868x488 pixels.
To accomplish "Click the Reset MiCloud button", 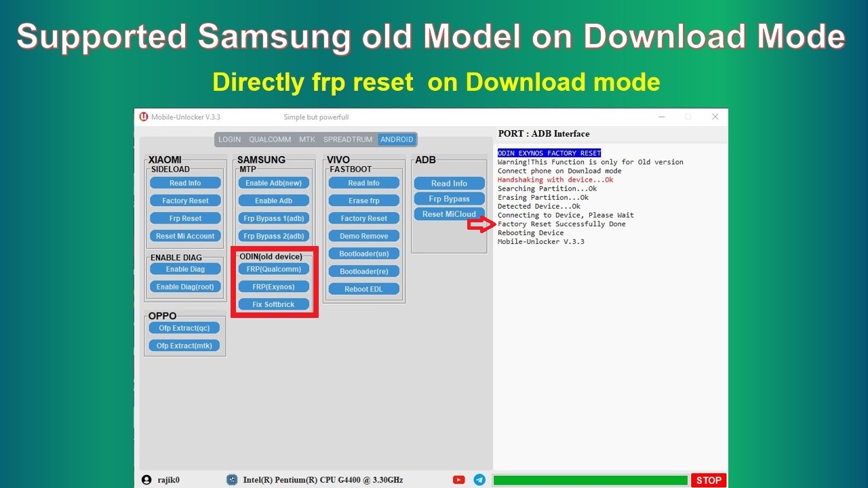I will pos(450,214).
